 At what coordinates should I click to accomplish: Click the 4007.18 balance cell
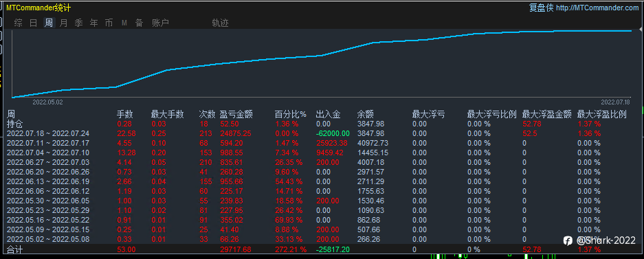coord(370,162)
